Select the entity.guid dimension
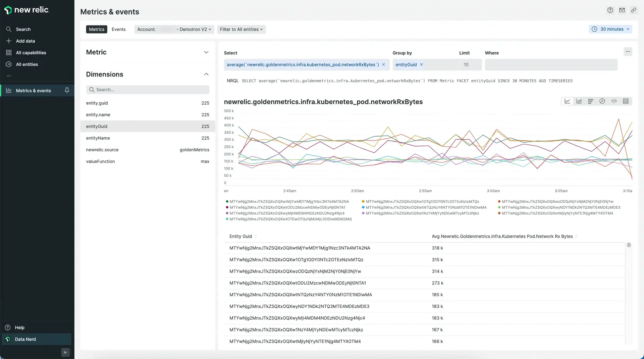Screen dimensions: 644x359 click(x=148, y=103)
